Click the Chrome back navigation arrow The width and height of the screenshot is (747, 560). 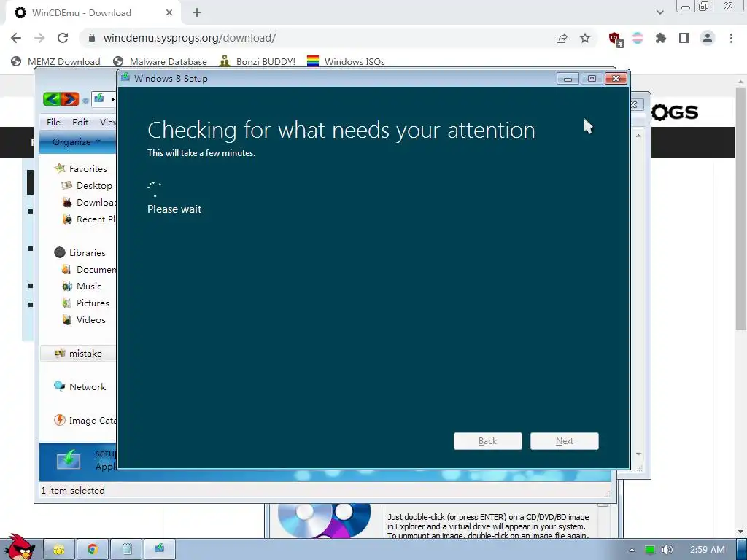coord(16,38)
